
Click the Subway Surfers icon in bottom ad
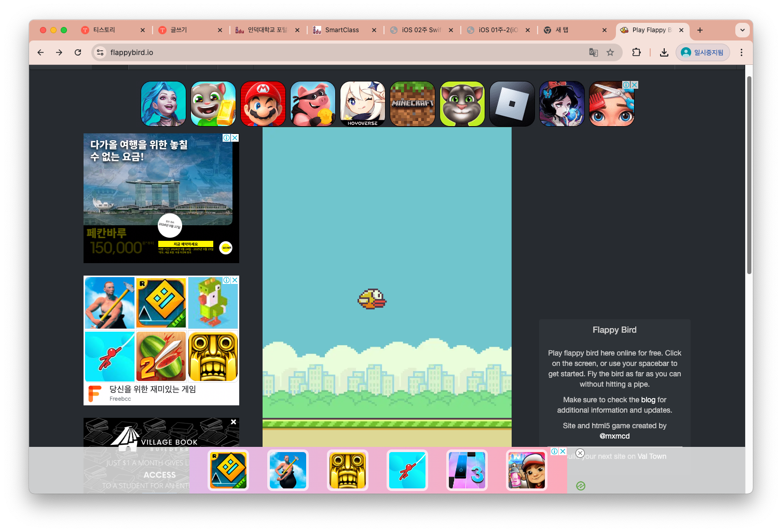coord(527,470)
